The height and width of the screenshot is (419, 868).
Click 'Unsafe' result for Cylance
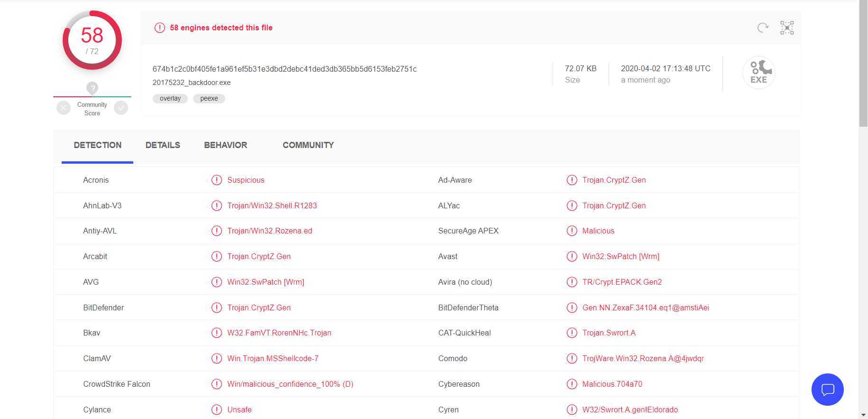239,410
